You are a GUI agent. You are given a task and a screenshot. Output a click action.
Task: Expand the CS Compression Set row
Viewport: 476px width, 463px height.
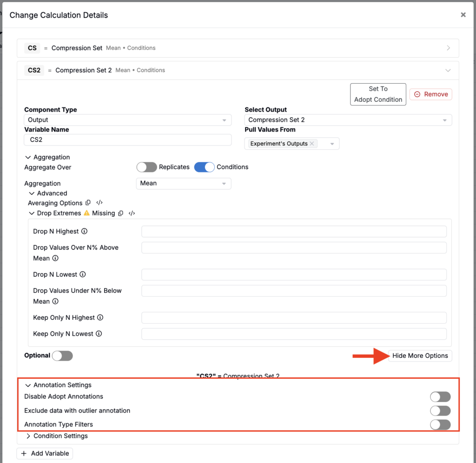point(238,48)
